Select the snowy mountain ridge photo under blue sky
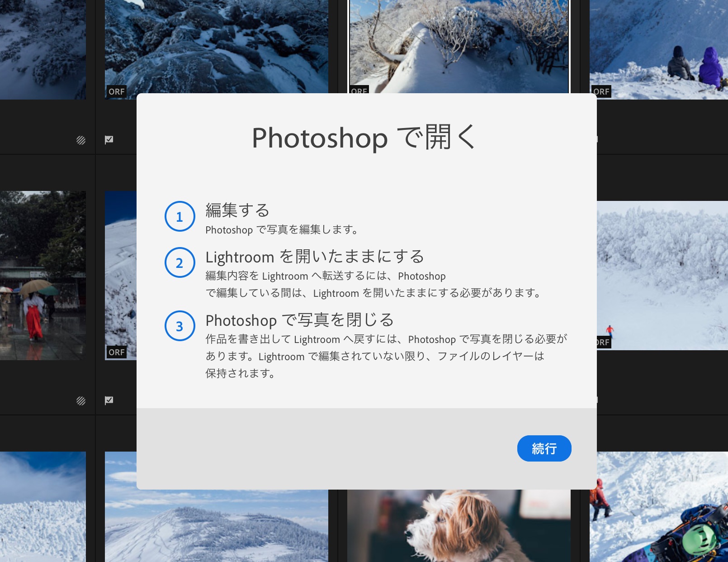The height and width of the screenshot is (562, 728). coord(217,526)
